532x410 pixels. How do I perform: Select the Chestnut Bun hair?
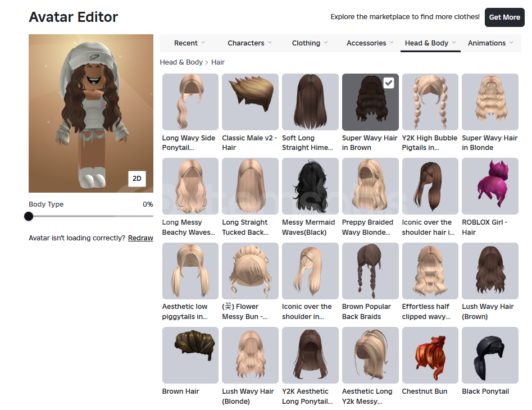pos(430,355)
